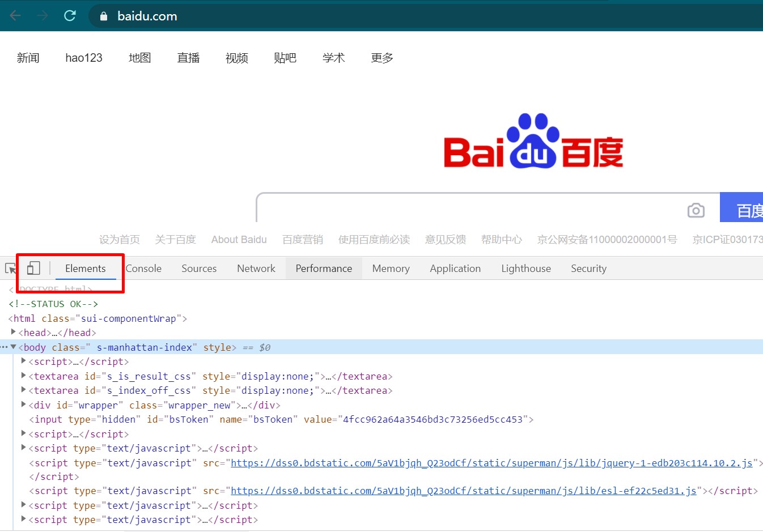The height and width of the screenshot is (532, 763).
Task: Click the Baidu logo
Action: coord(533,141)
